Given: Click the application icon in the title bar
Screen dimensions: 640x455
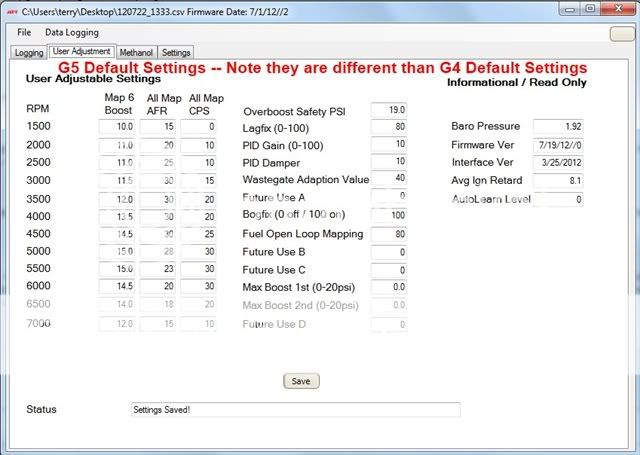Looking at the screenshot, I should [11, 9].
